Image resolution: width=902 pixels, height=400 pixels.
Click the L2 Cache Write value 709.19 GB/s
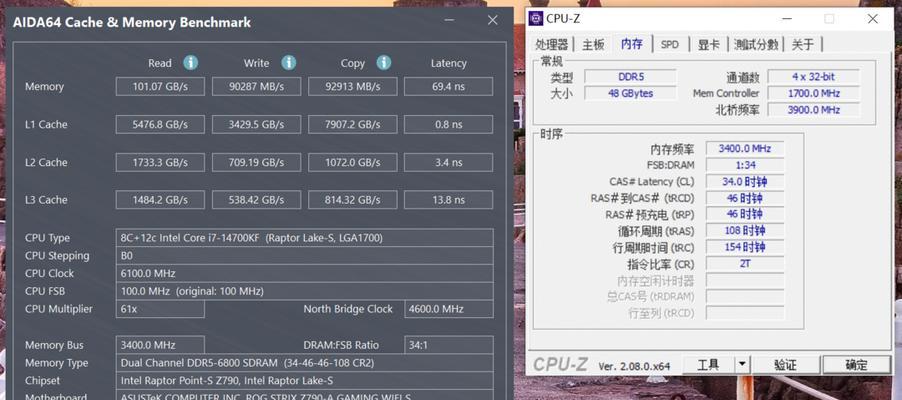click(256, 162)
